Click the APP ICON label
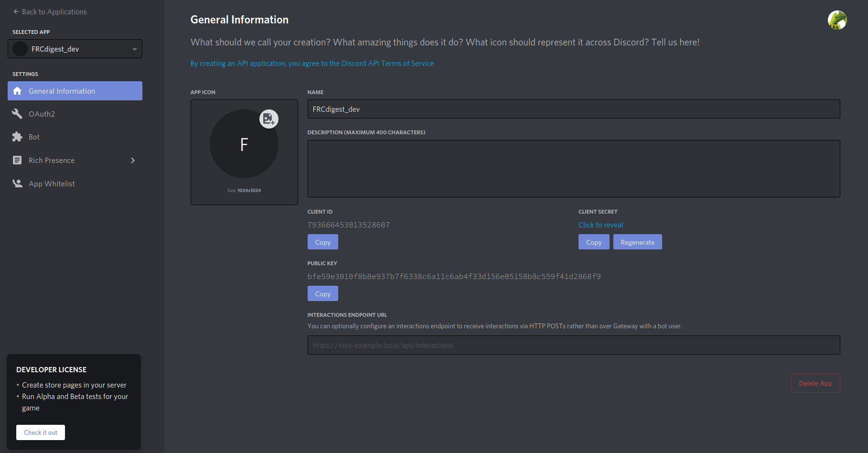 pyautogui.click(x=203, y=92)
